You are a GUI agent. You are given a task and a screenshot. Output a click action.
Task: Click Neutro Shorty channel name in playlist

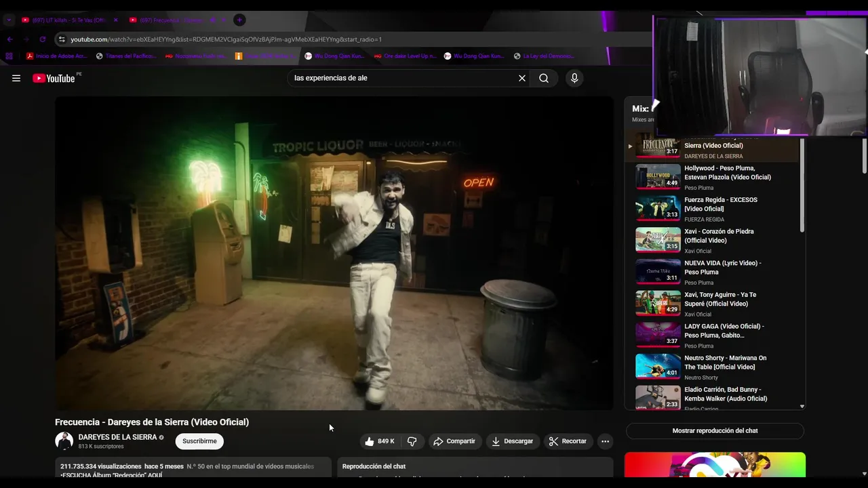pos(701,378)
